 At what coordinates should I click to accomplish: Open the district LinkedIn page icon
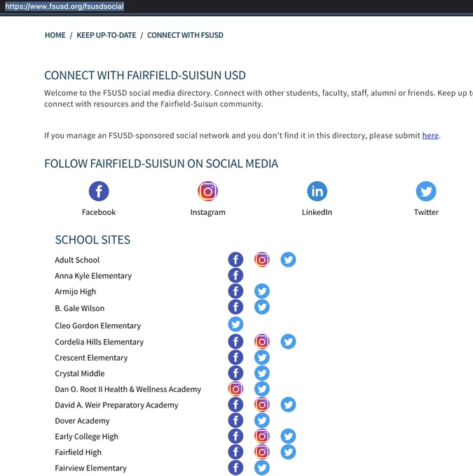point(317,191)
